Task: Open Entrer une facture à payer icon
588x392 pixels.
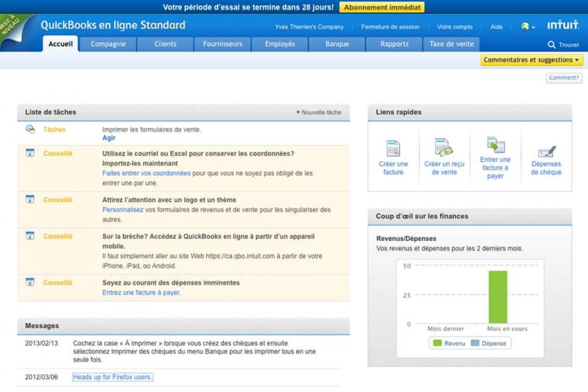Action: coord(496,145)
